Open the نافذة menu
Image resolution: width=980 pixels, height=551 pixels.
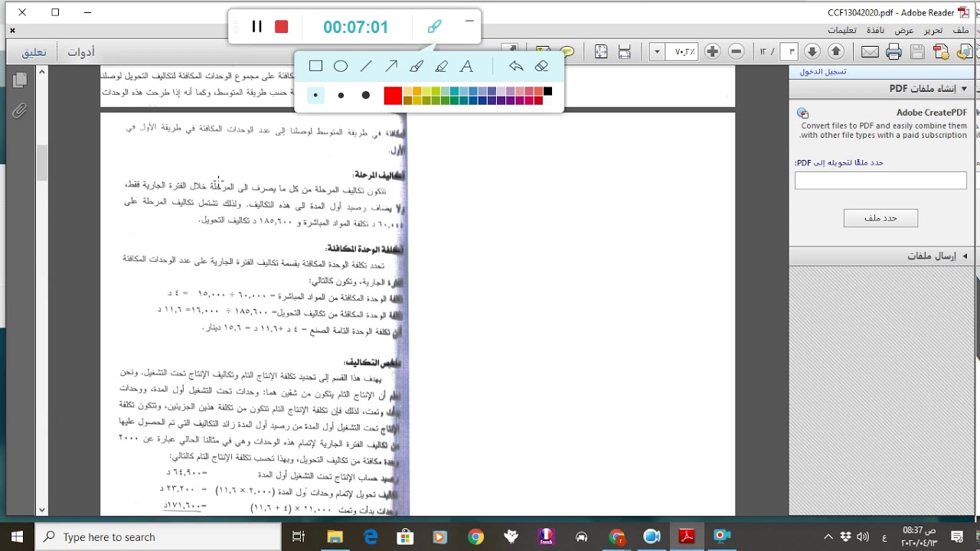(875, 31)
